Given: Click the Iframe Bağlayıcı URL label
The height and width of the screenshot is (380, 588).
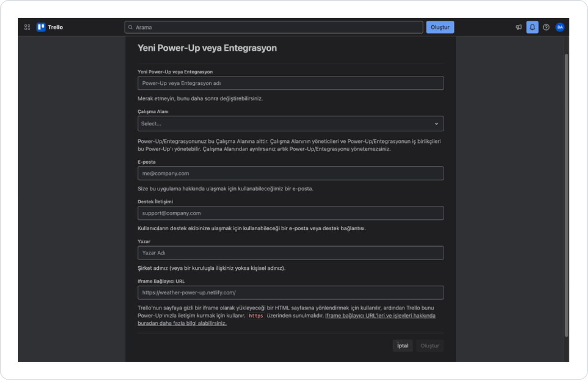Looking at the screenshot, I should (161, 281).
